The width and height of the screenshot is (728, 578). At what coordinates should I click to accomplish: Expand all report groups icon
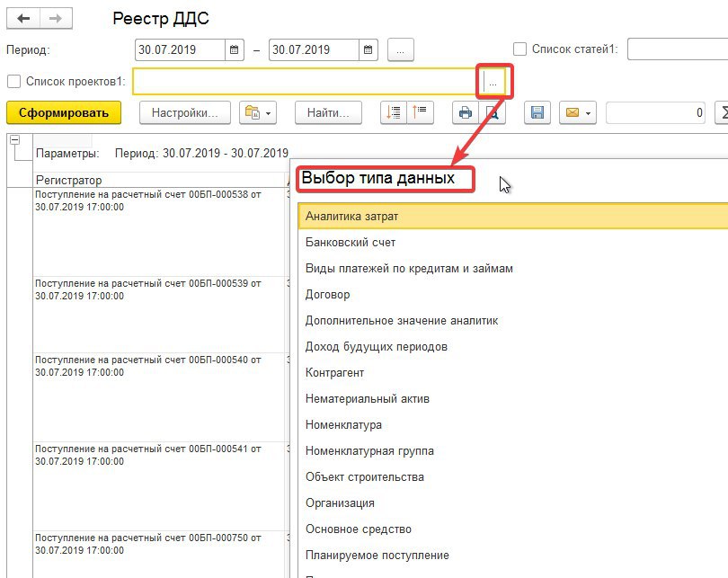pos(394,113)
